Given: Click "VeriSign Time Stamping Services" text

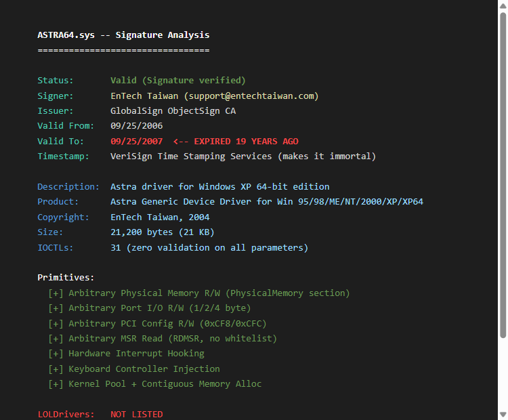Looking at the screenshot, I should click(191, 156).
